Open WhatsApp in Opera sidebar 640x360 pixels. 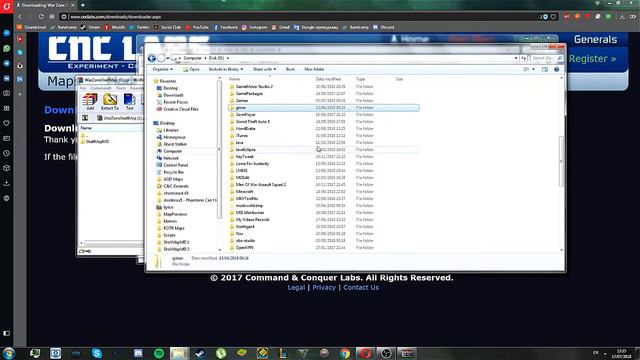7,48
